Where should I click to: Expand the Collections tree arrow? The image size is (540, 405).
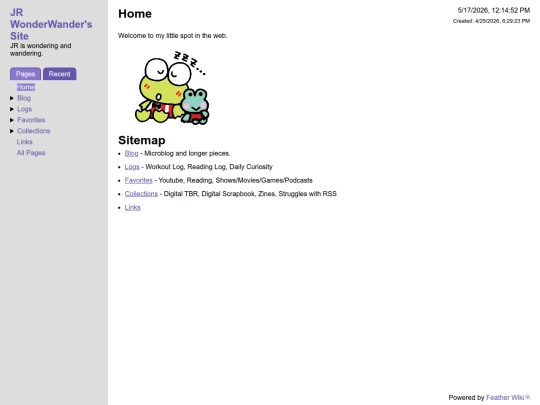coord(12,131)
